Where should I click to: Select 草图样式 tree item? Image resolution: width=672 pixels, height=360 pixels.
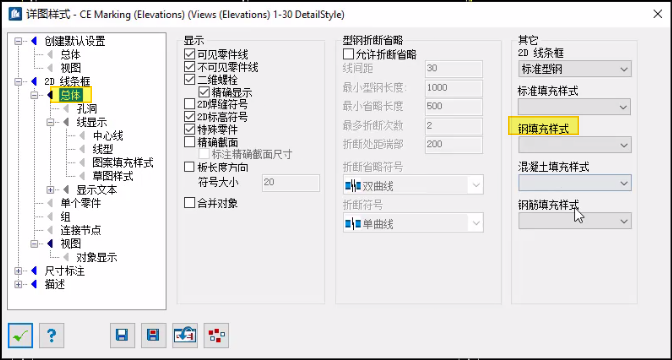[x=113, y=176]
